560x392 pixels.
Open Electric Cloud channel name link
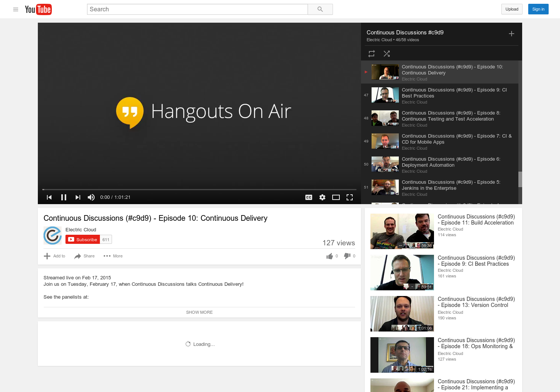coord(81,230)
